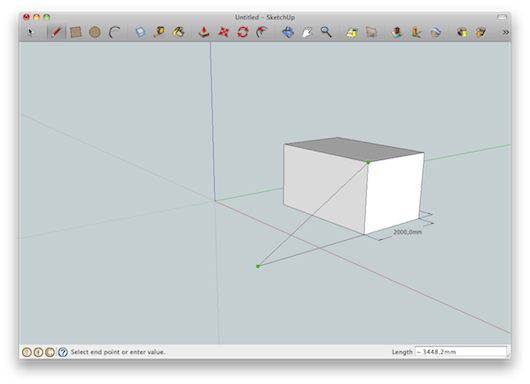Click the 'Untitled – SketchUp' window title
Screen dimensions: 530x384
coord(265,17)
